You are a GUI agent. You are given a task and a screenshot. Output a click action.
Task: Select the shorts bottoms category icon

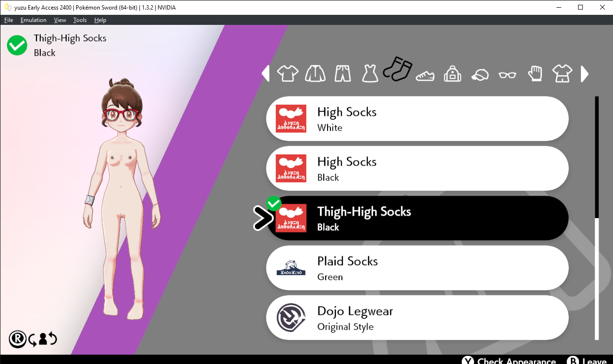(x=343, y=74)
